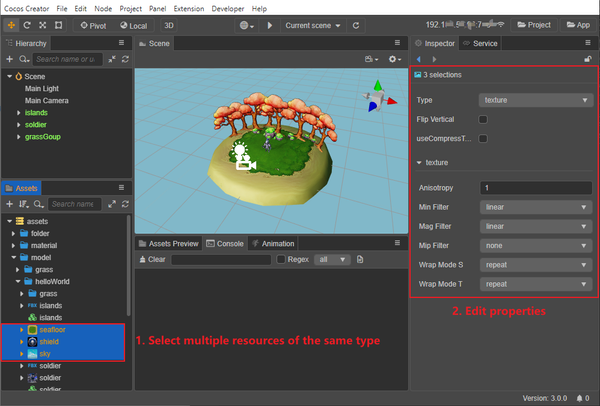Open the Wrap Mode S dropdown
Image resolution: width=600 pixels, height=406 pixels.
click(536, 265)
